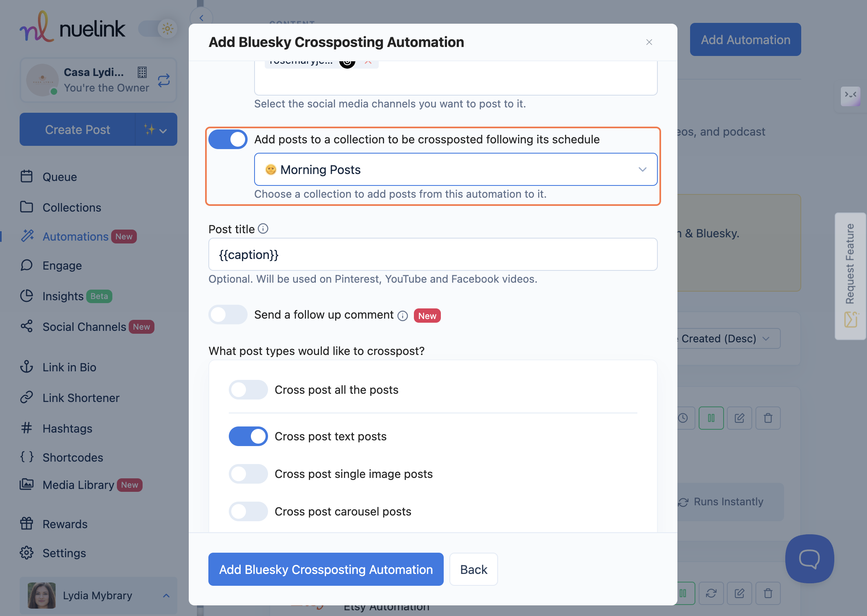The width and height of the screenshot is (867, 616).
Task: Open Shortcodes page
Action: click(x=72, y=458)
